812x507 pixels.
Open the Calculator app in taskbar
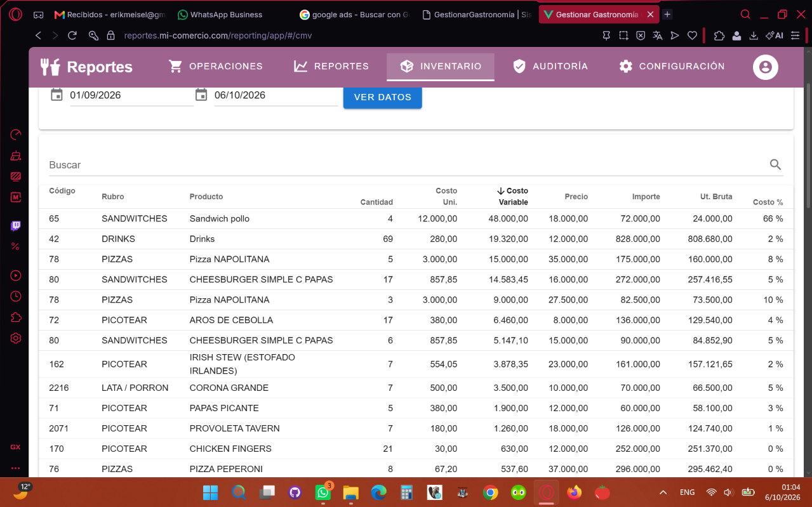406,492
